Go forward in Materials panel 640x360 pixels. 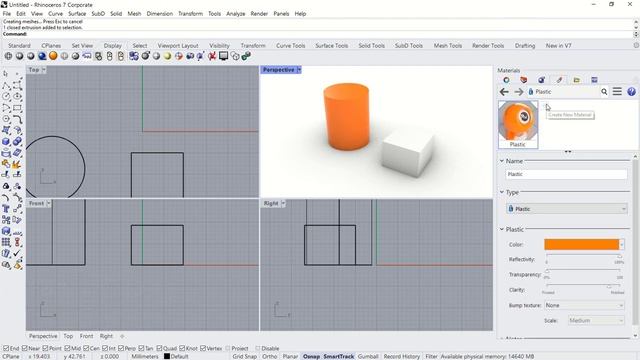point(519,92)
